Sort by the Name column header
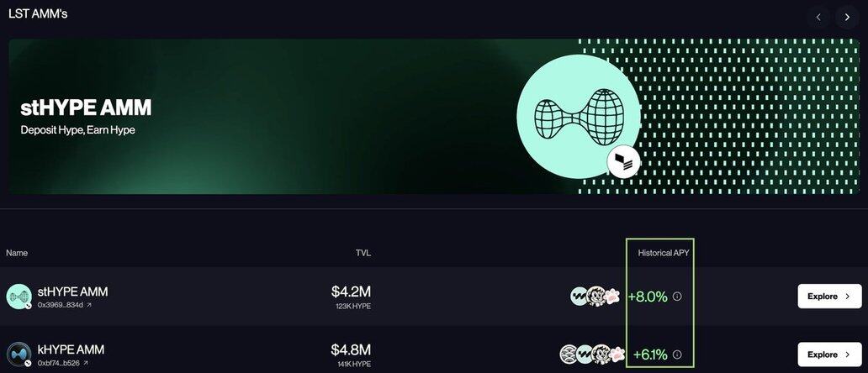 coord(17,253)
